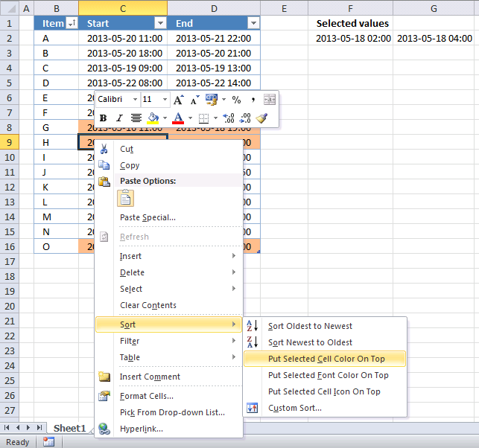Viewport: 479px width, 448px height.
Task: Click the macro record icon in status bar
Action: (x=48, y=441)
